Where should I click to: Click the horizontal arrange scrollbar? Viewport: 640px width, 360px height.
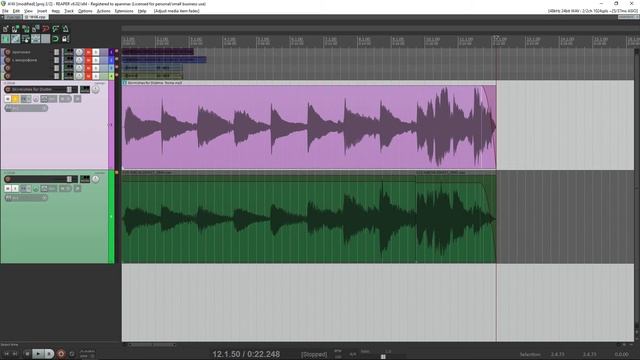coord(152,345)
